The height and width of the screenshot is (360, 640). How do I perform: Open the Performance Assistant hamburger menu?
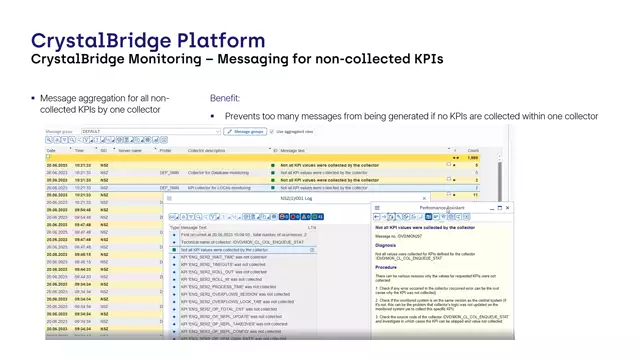tap(377, 208)
